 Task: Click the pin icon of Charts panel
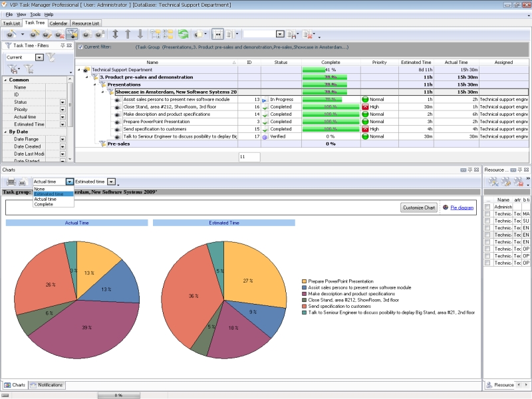pos(470,170)
